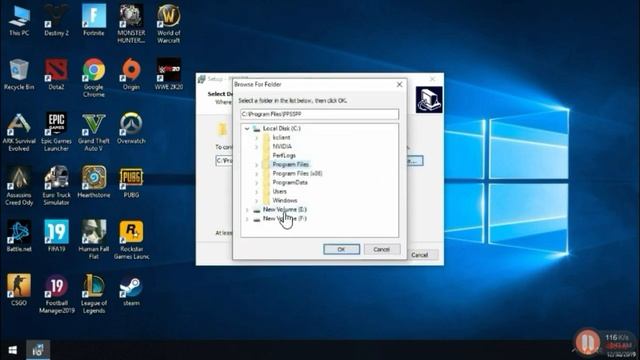Open Google Chrome desktop icon

tap(93, 78)
